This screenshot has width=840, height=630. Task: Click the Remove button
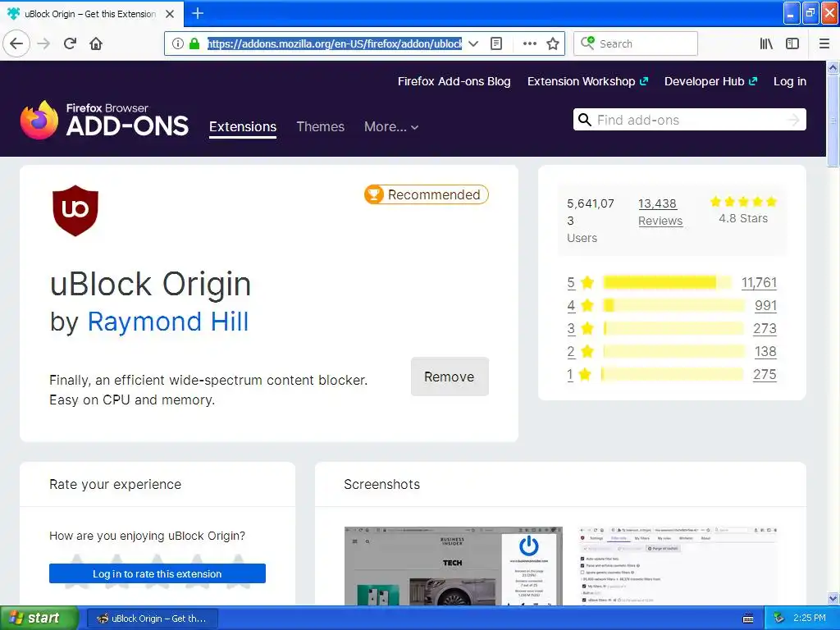pos(450,377)
